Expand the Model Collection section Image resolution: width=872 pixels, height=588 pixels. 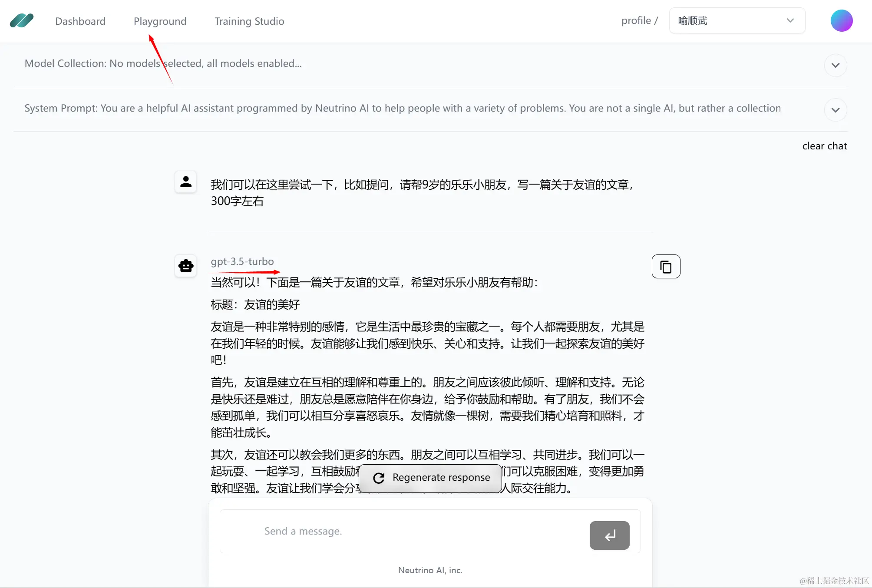835,65
